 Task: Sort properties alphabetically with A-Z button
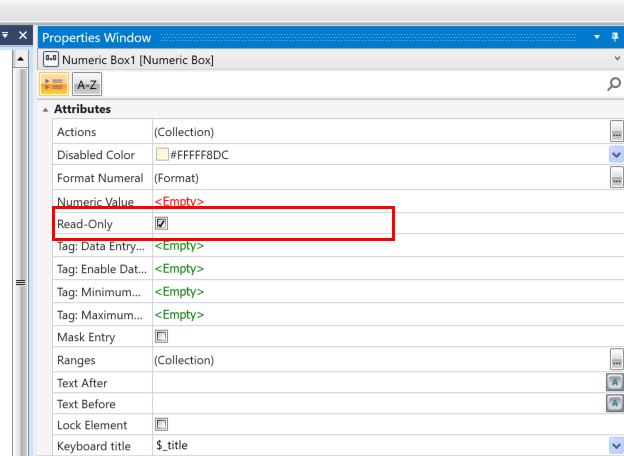pos(87,85)
